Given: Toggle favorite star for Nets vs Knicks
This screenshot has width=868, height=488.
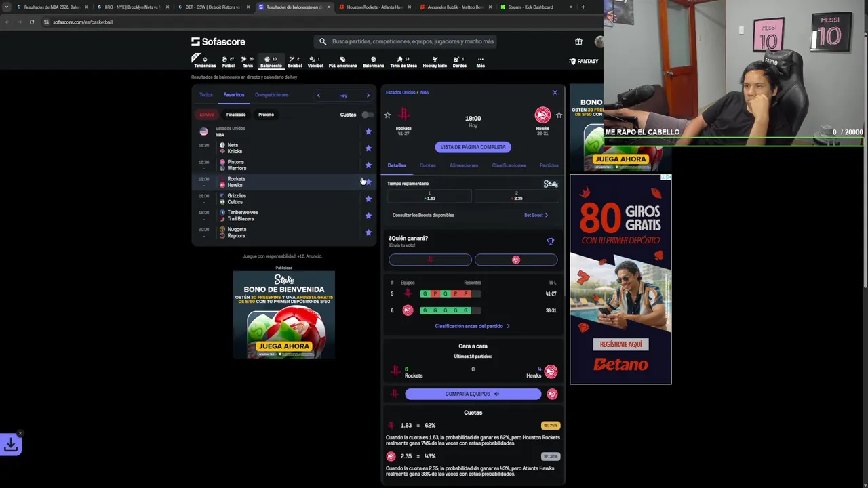Looking at the screenshot, I should (x=368, y=148).
